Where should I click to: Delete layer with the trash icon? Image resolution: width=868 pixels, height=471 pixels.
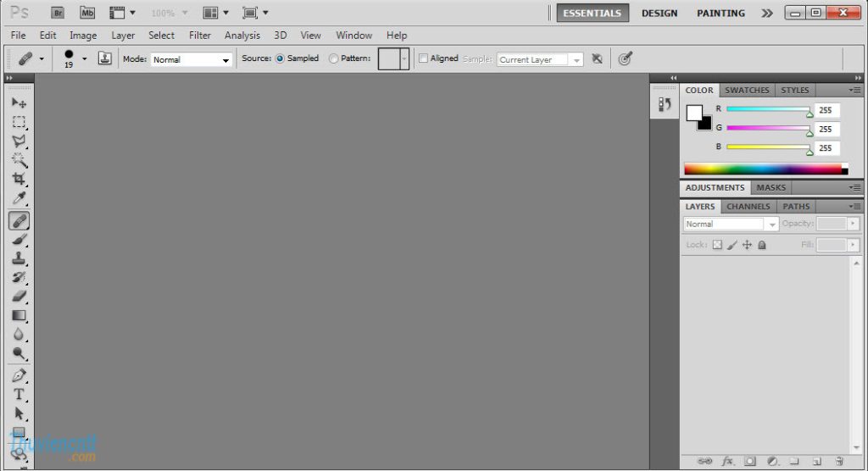(x=839, y=461)
